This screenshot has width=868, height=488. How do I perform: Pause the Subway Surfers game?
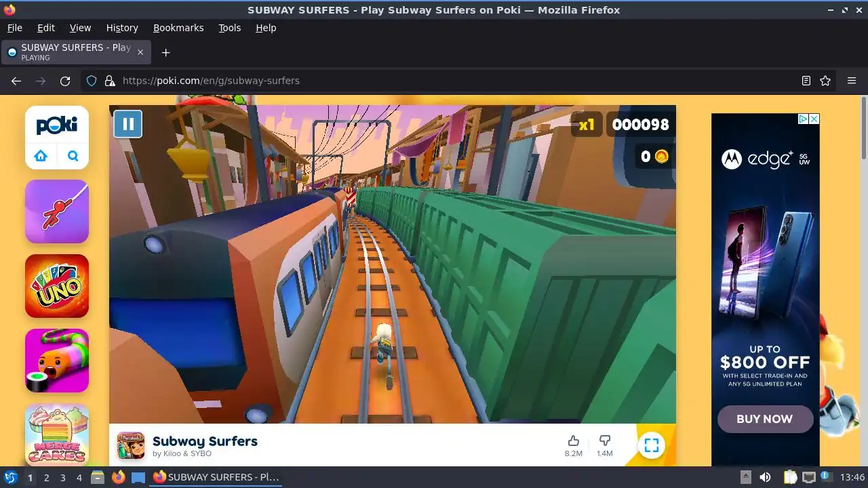click(127, 124)
